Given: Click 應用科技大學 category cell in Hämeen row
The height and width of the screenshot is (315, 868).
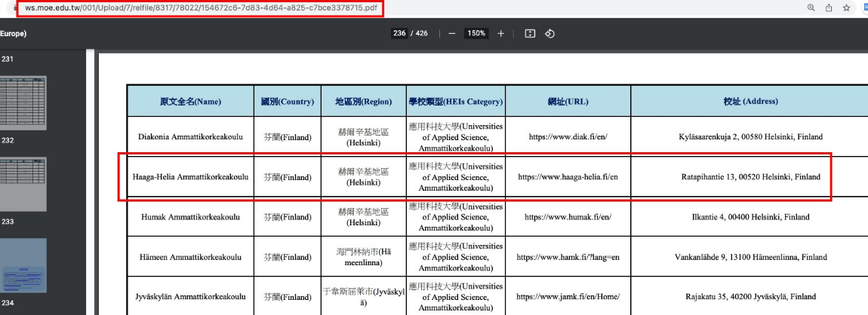Looking at the screenshot, I should point(456,257).
